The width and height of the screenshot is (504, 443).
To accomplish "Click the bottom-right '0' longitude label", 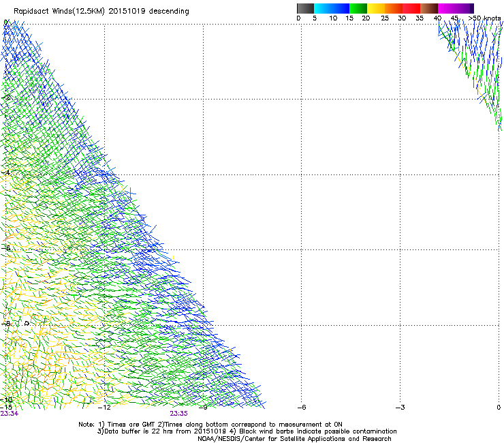I will (x=499, y=408).
